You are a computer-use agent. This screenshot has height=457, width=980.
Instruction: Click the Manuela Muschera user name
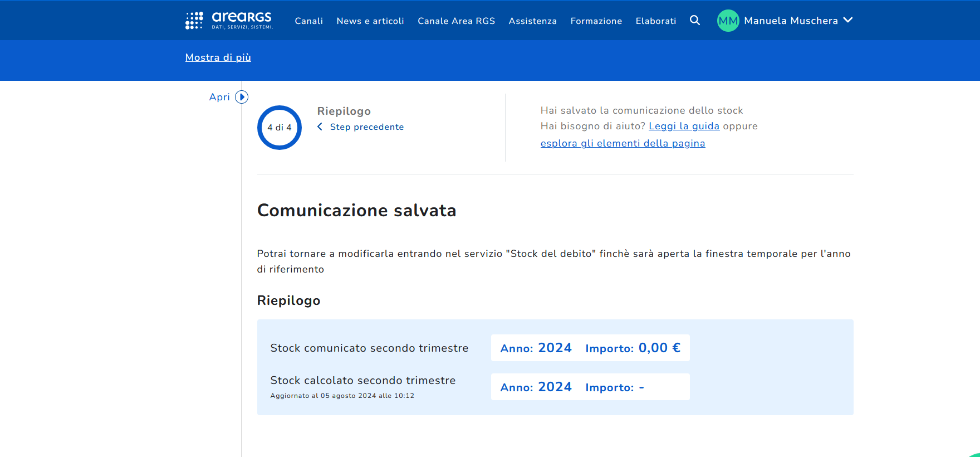point(790,21)
